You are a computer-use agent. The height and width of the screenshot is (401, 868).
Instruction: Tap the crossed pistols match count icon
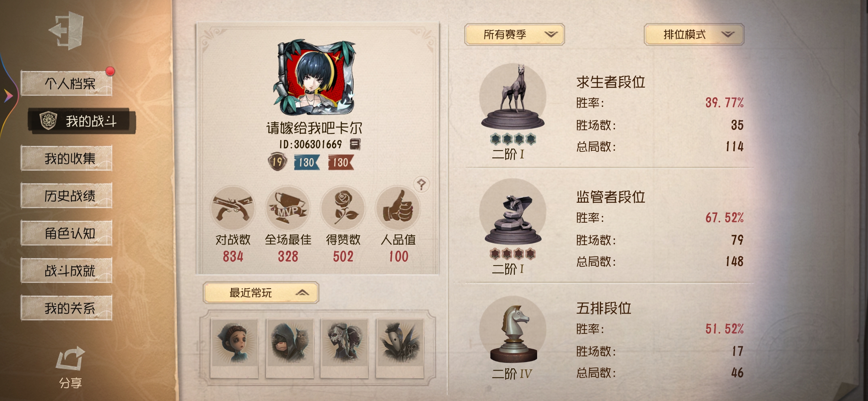tap(233, 208)
